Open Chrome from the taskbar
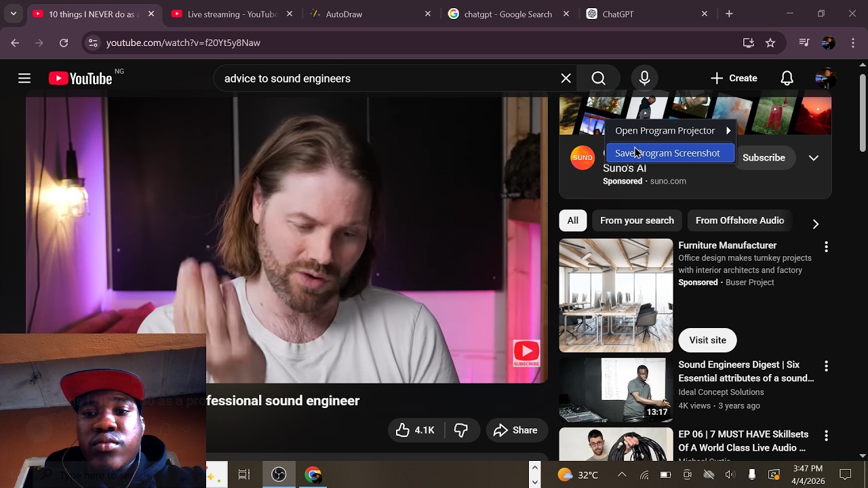This screenshot has height=488, width=868. 313,474
